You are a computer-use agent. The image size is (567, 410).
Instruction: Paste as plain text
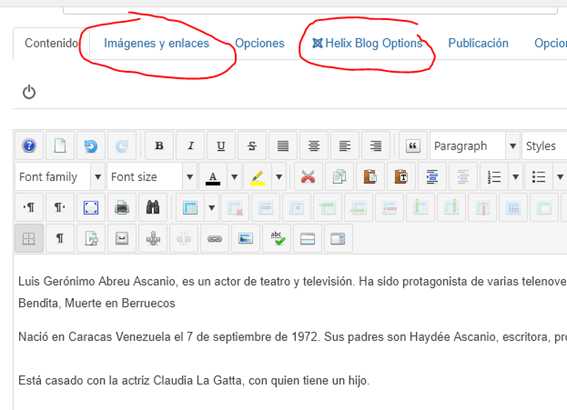point(401,177)
